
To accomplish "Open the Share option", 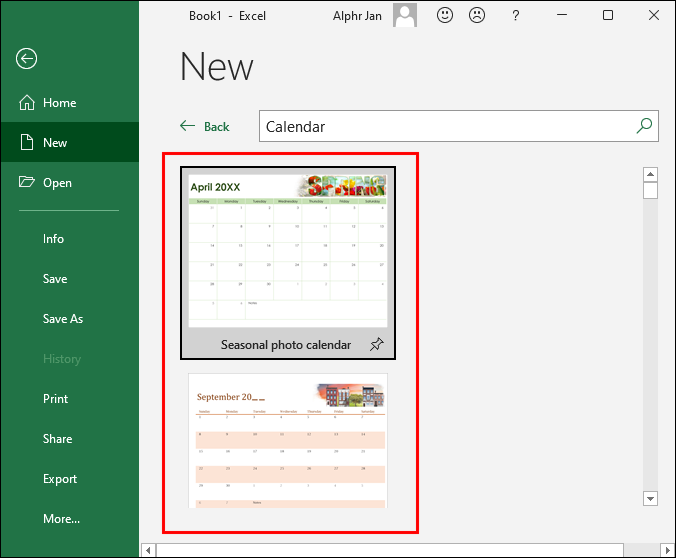I will 69,439.
